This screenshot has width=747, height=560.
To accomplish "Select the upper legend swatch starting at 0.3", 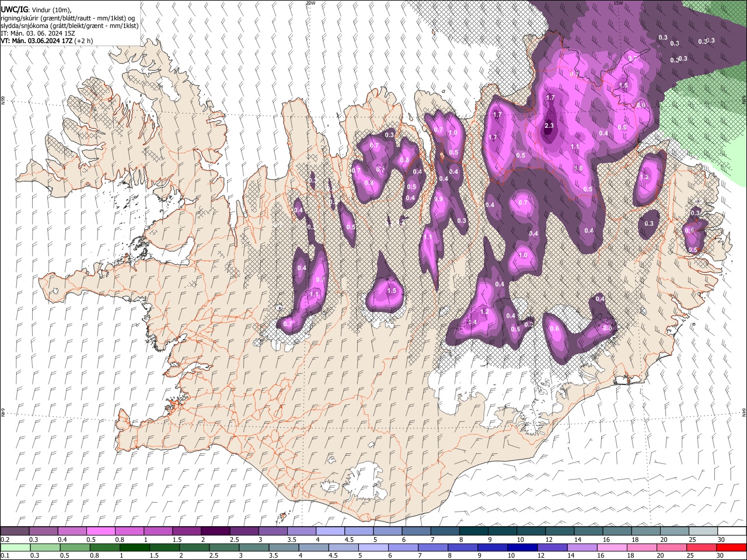I will pos(43,531).
